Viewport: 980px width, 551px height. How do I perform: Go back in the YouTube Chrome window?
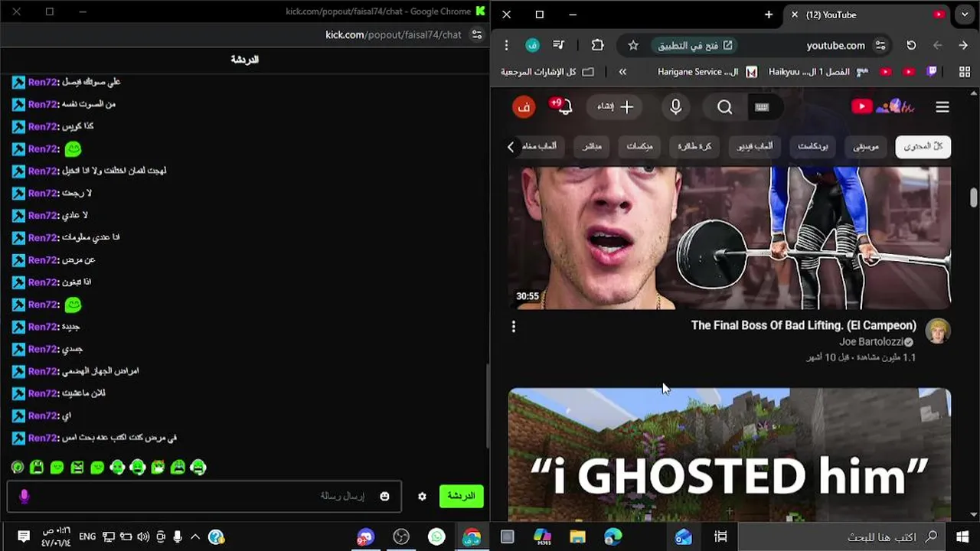click(963, 45)
